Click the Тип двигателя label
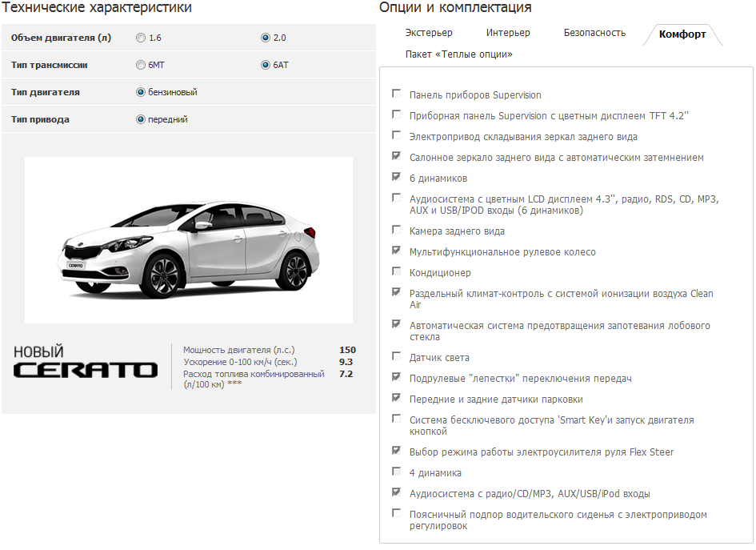The height and width of the screenshot is (550, 756). click(x=46, y=92)
